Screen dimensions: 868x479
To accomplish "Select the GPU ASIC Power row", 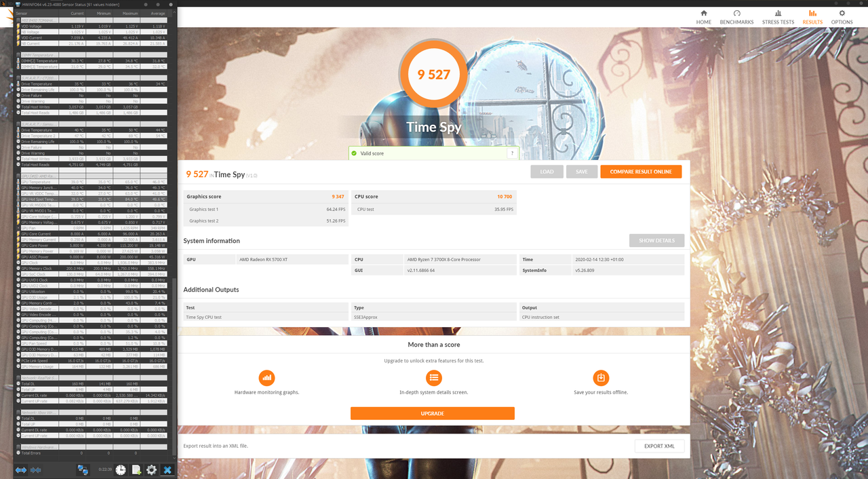I will [92, 257].
